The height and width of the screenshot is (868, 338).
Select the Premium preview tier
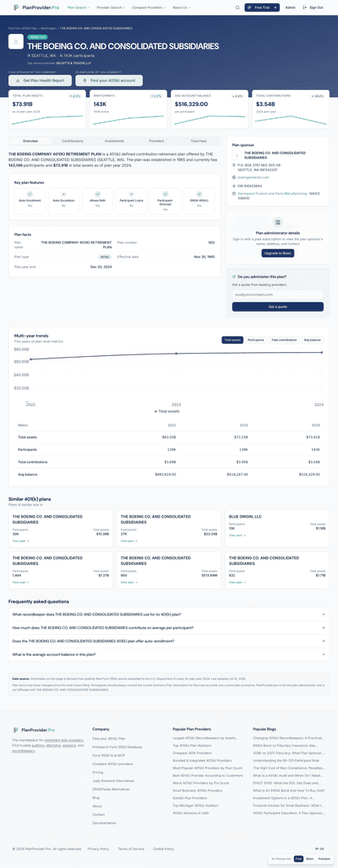click(x=324, y=858)
